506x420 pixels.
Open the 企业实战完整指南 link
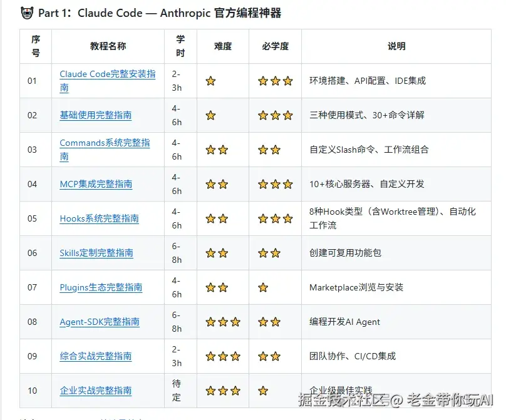pos(96,391)
